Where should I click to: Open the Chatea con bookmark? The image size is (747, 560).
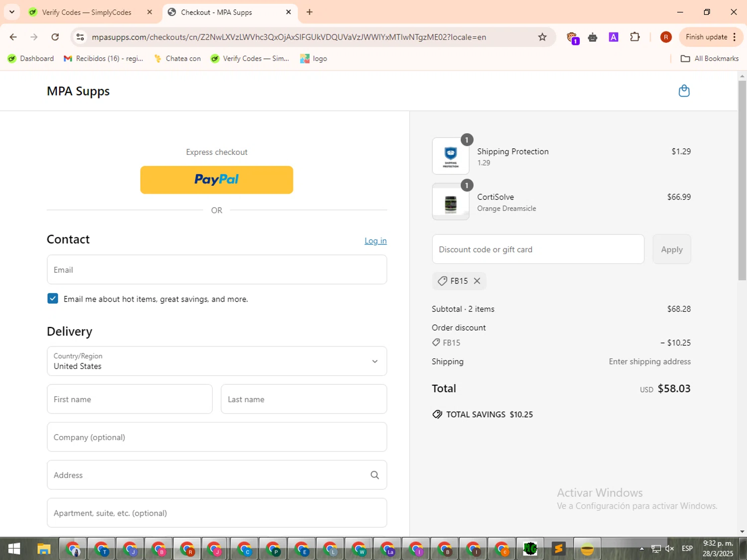[x=177, y=58]
